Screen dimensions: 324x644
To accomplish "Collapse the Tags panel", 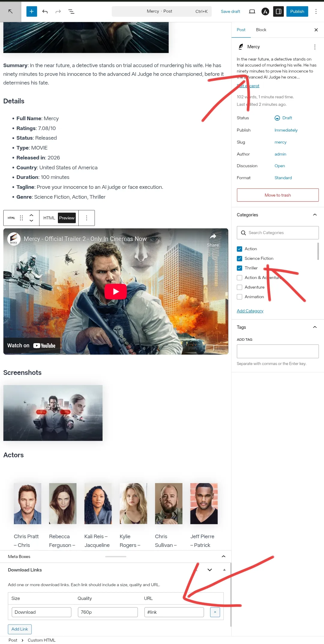I will click(x=315, y=327).
